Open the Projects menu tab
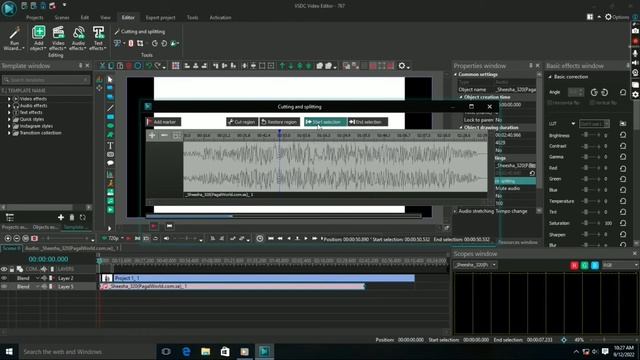The width and height of the screenshot is (640, 360). click(35, 18)
